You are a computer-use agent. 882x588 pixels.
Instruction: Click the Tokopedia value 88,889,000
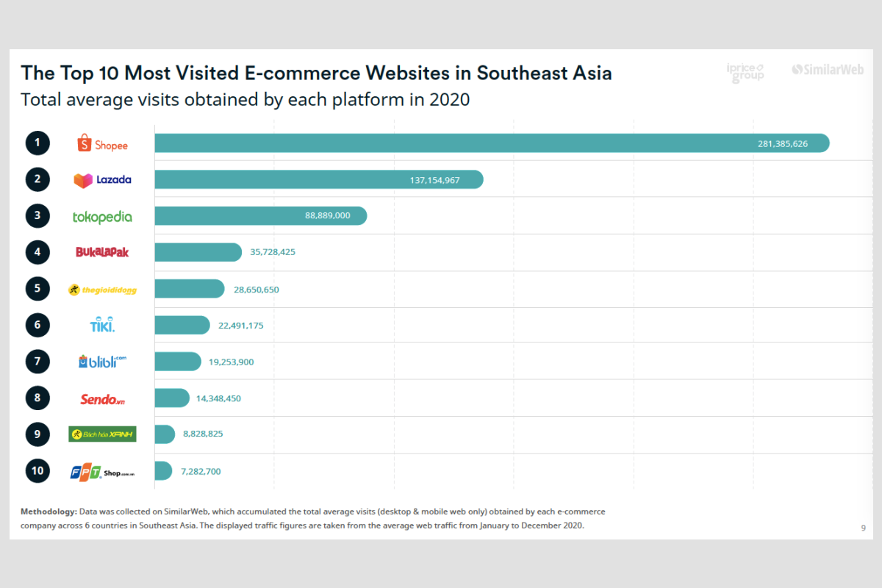coord(327,215)
